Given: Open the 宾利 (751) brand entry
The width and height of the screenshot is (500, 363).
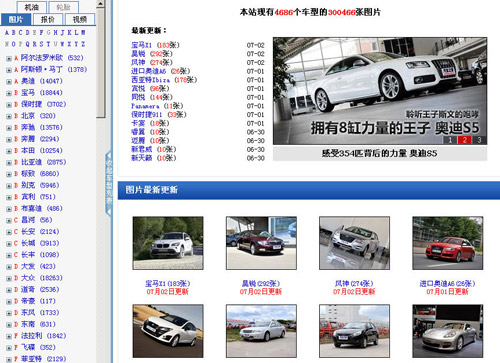Looking at the screenshot, I should 38,197.
